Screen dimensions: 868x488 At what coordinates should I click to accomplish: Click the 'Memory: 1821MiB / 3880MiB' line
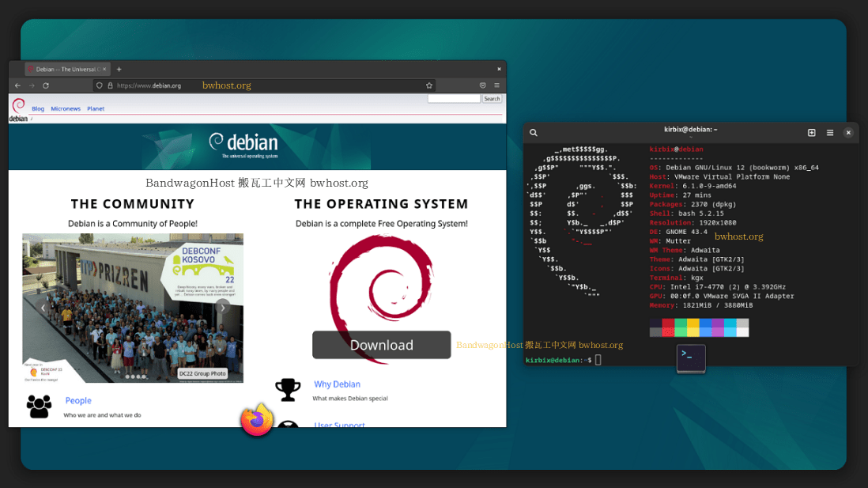coord(701,305)
